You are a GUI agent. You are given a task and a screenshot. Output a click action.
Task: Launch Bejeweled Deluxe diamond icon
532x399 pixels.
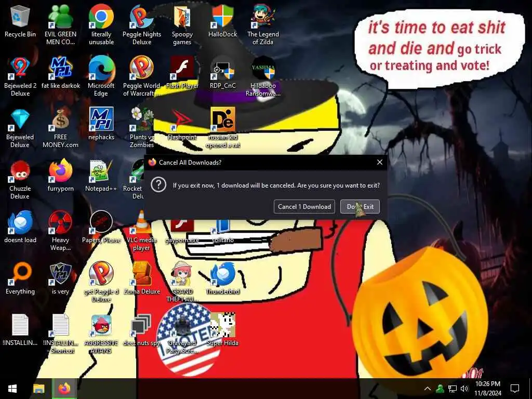pos(20,129)
